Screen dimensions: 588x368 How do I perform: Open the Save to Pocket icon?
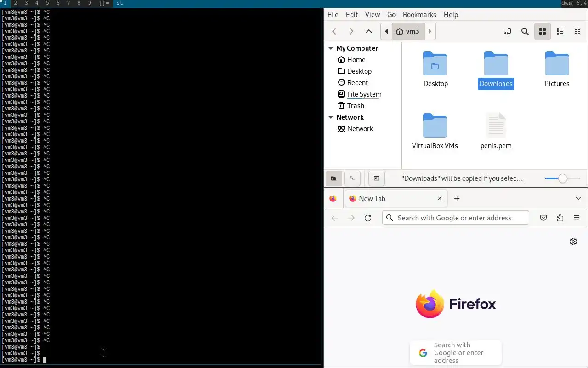543,218
